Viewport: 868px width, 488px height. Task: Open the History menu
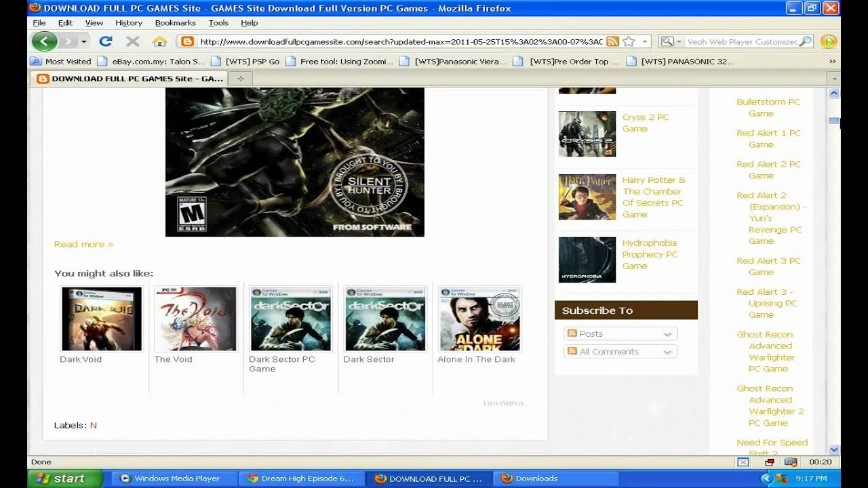coord(129,23)
